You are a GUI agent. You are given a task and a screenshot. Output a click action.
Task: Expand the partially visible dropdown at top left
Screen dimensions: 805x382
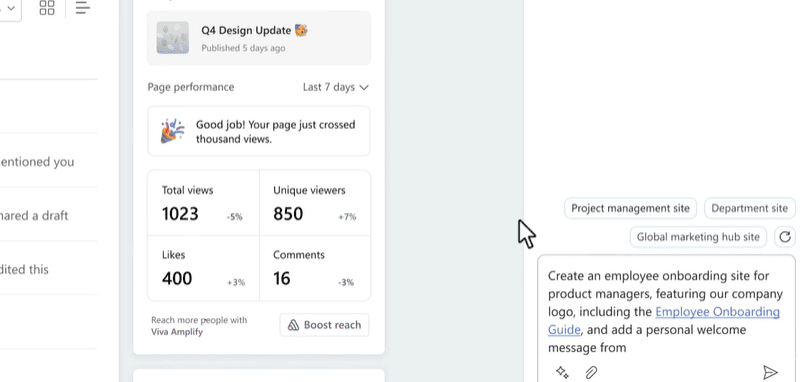[10, 8]
